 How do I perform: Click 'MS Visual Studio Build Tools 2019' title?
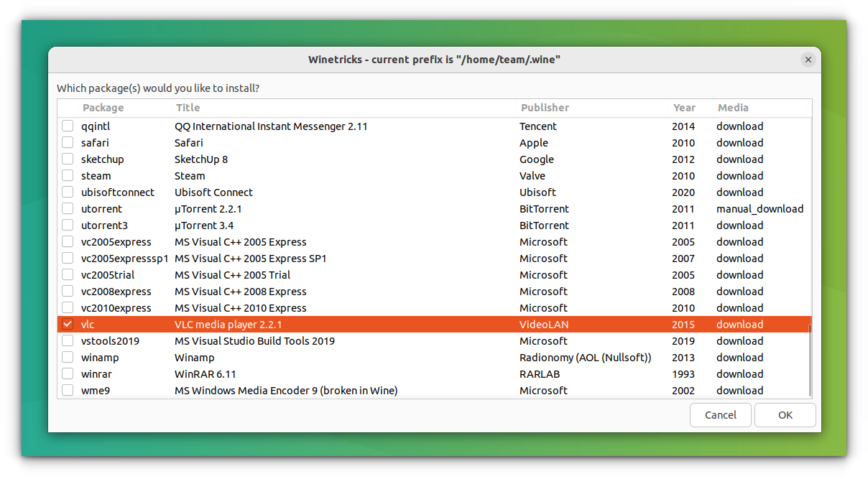[x=254, y=341]
